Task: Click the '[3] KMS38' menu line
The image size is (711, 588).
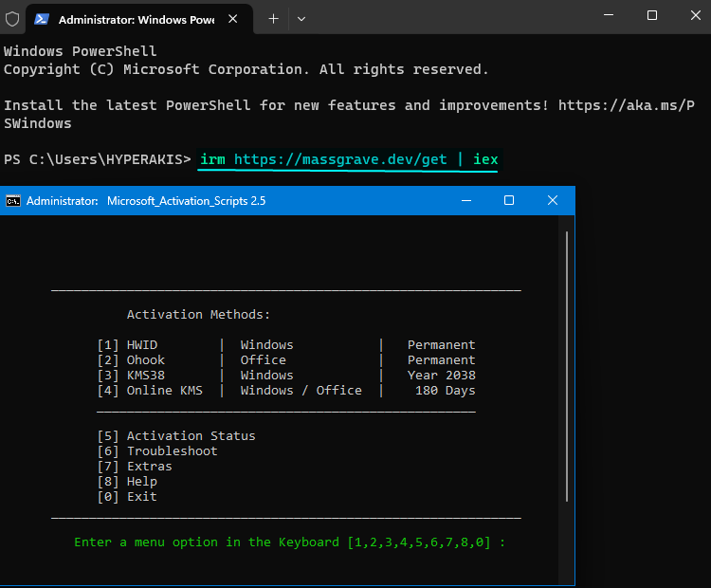Action: (x=131, y=376)
